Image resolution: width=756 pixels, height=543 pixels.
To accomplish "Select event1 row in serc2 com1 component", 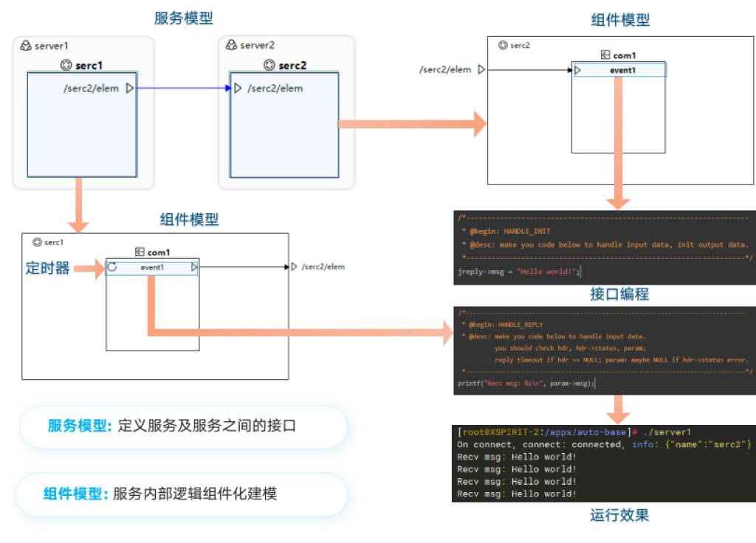I will (x=619, y=70).
